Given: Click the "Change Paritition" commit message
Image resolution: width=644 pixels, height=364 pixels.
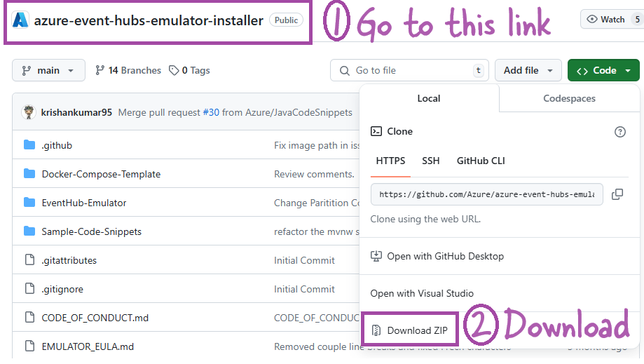Looking at the screenshot, I should (x=317, y=203).
